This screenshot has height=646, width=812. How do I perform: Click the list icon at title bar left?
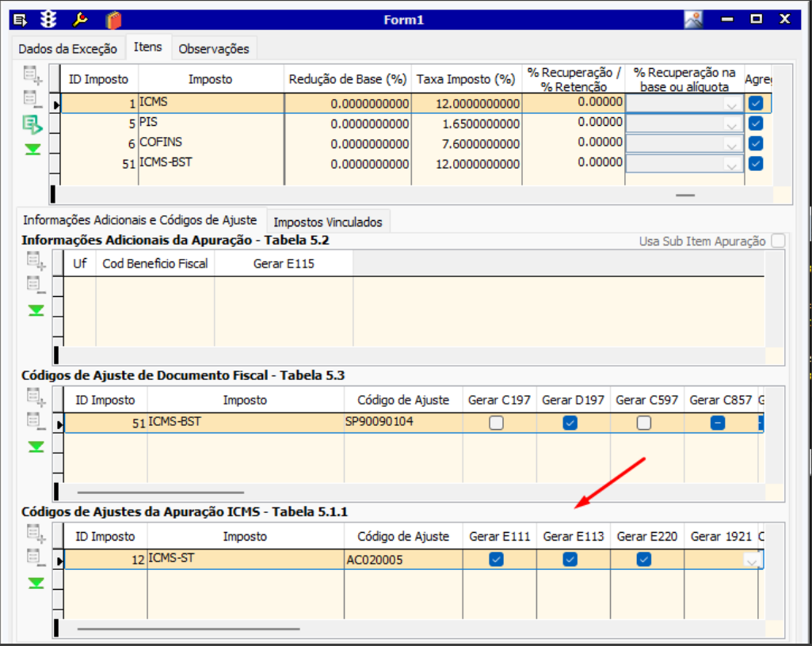[x=21, y=19]
